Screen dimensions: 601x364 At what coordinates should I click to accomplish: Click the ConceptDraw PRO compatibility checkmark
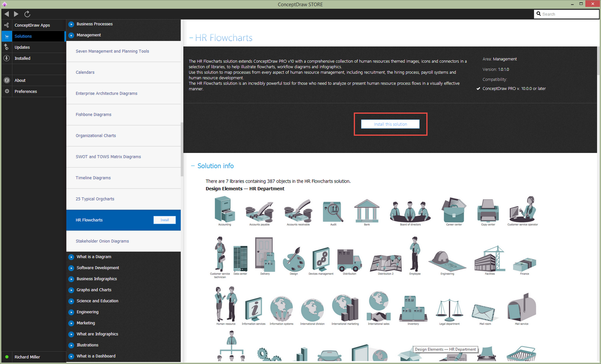(x=478, y=89)
